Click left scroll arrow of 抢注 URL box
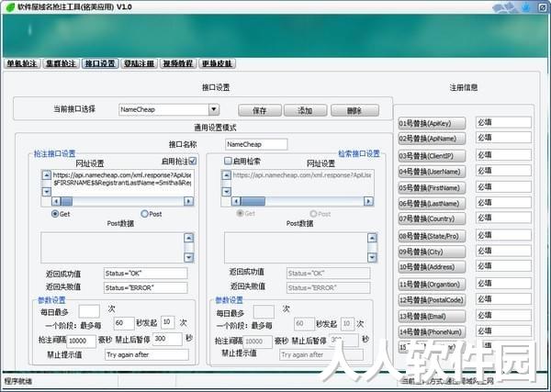Viewport: 551px width, 392px height. (x=56, y=201)
